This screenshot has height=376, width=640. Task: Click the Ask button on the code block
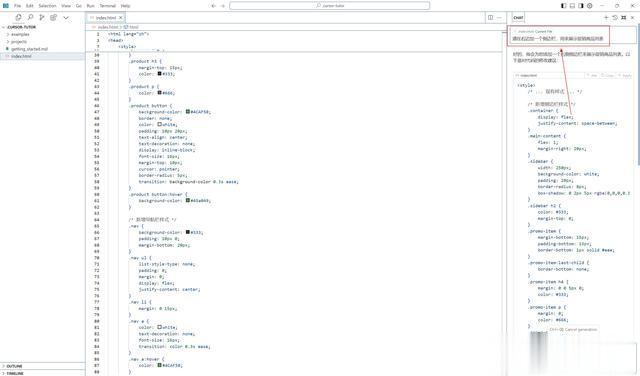point(592,76)
